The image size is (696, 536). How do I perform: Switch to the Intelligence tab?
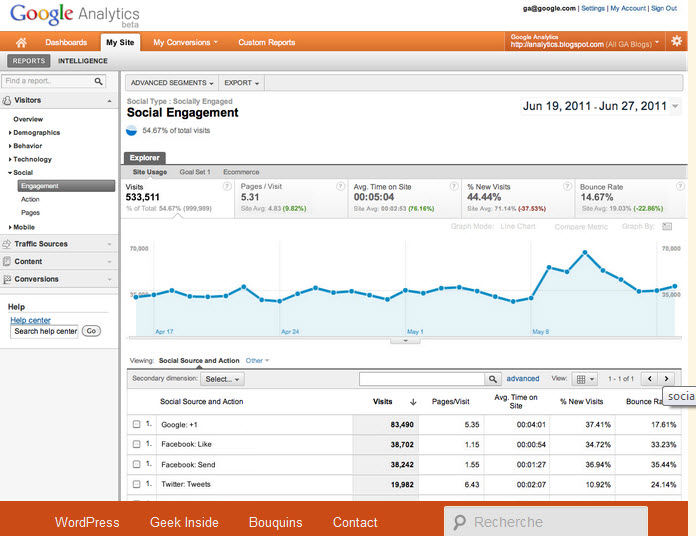click(x=83, y=61)
